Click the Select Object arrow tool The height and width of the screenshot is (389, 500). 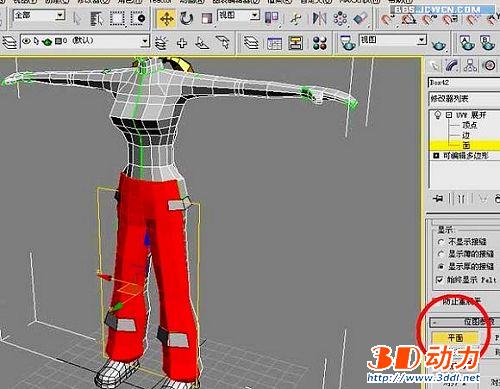click(77, 19)
